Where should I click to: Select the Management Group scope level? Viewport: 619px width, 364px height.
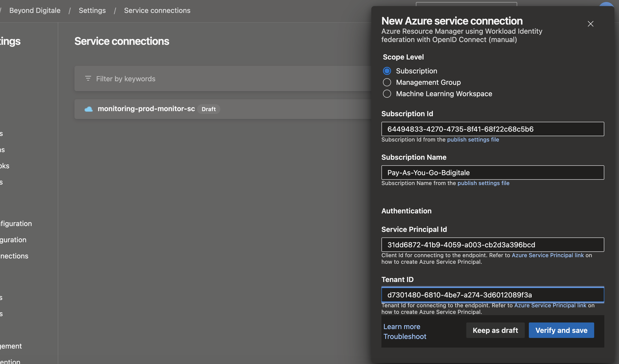(x=387, y=82)
